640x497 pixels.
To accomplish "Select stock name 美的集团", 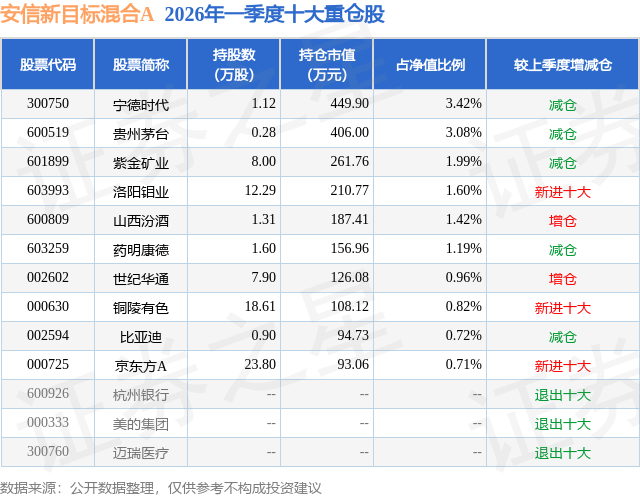I will [x=141, y=424].
